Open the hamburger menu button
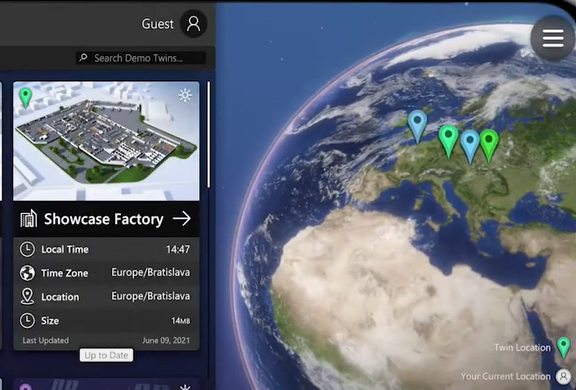 tap(552, 38)
